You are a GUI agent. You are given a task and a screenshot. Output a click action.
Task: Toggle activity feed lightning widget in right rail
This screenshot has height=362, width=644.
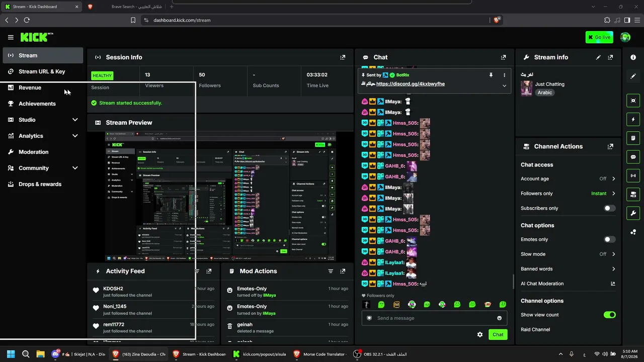(x=633, y=119)
